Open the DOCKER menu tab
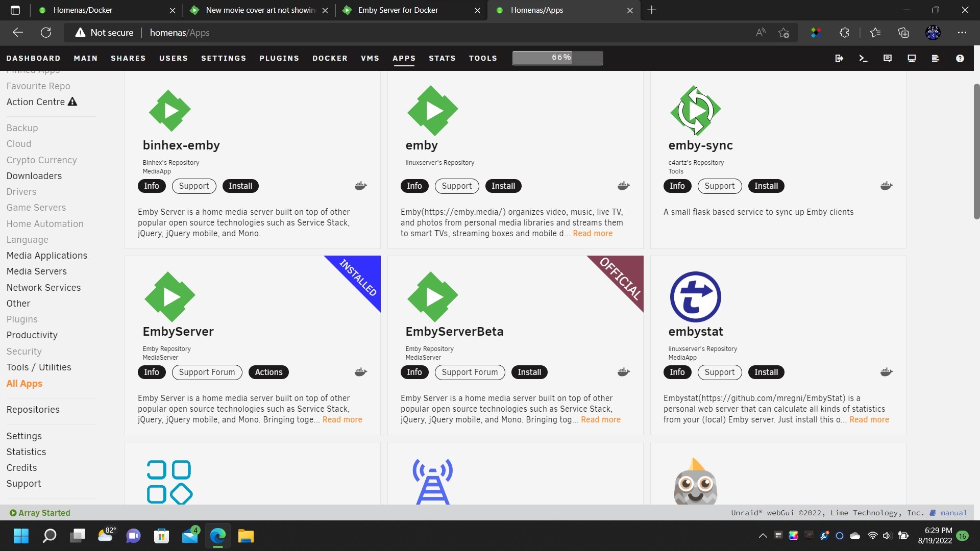This screenshot has width=980, height=551. (x=330, y=58)
